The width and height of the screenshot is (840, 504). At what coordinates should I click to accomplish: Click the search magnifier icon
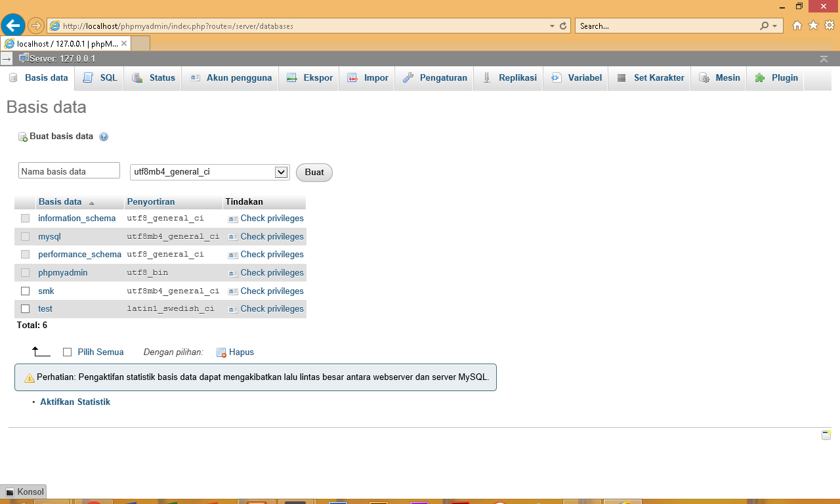pyautogui.click(x=764, y=26)
